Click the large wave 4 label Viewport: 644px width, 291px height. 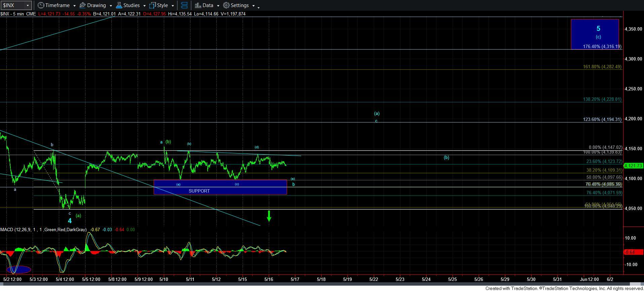coord(70,221)
